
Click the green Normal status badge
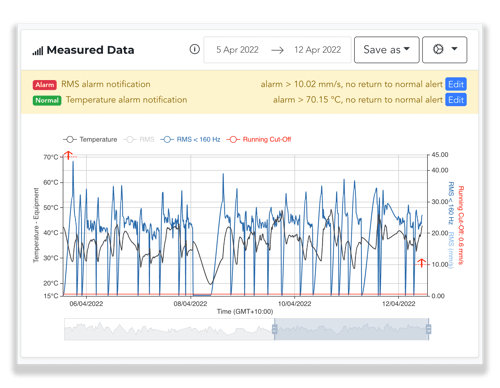pos(47,100)
